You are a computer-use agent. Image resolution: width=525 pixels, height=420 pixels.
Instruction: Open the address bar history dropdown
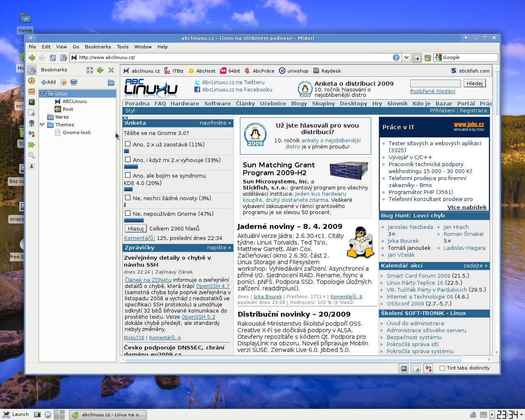(406, 57)
